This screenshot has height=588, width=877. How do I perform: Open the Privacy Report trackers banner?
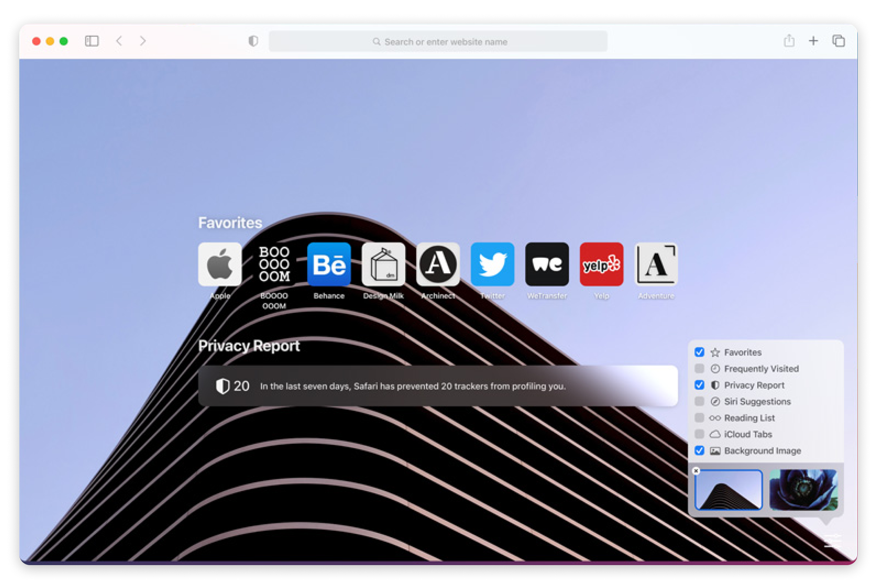[x=437, y=386]
